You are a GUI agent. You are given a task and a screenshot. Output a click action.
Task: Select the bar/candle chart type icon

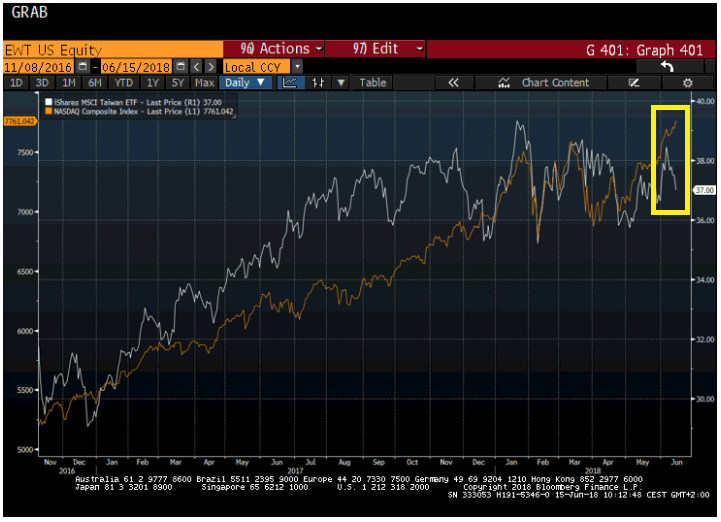318,83
